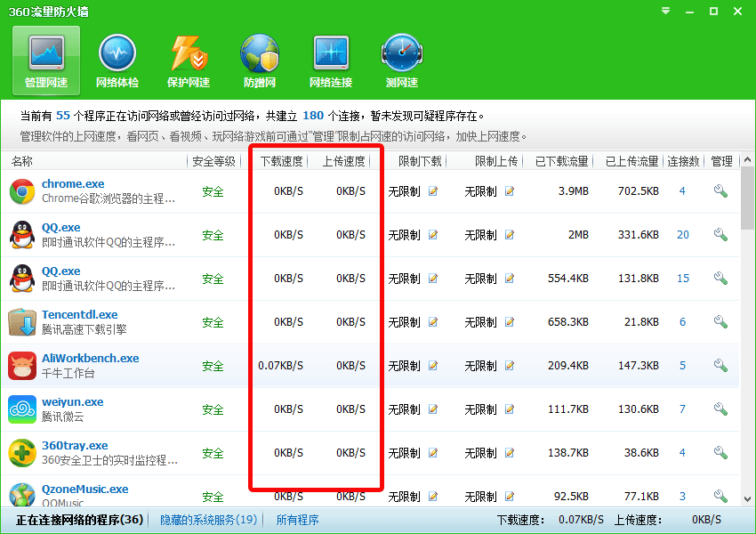Select the 千牛工作台 AliWorkbench app icon
The height and width of the screenshot is (534, 756).
(21, 366)
